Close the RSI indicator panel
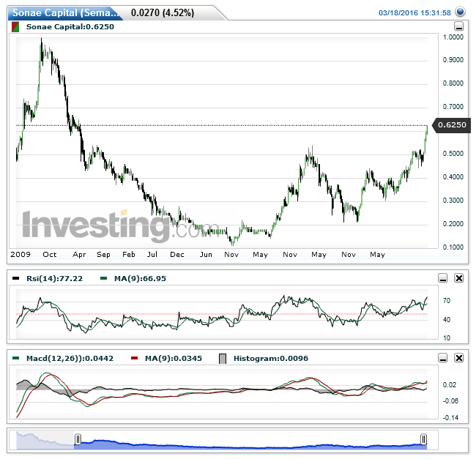 (x=459, y=278)
